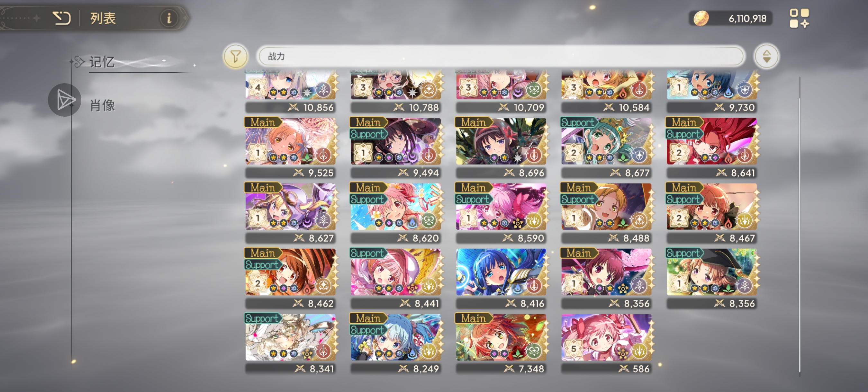This screenshot has height=392, width=868.
Task: Open the top-right grid menu icon
Action: [x=799, y=19]
